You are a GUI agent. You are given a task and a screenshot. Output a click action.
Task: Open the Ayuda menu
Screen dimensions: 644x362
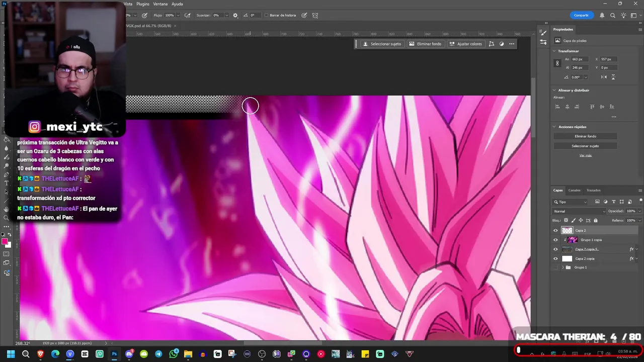pyautogui.click(x=177, y=4)
